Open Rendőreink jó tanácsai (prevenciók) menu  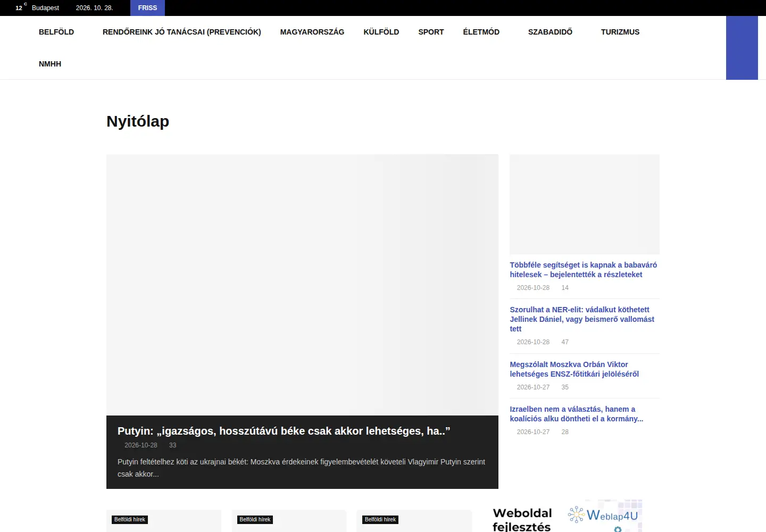182,32
